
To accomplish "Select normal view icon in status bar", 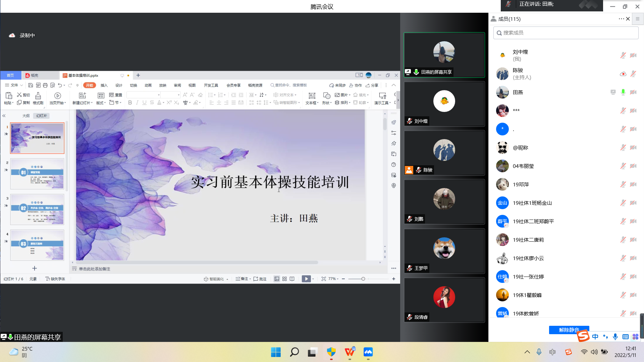I will coord(277,279).
